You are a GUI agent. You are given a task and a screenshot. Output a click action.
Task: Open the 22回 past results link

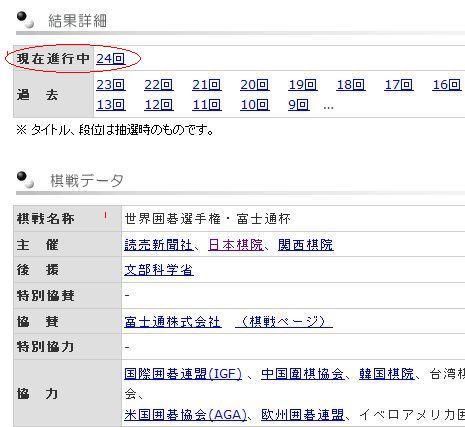pos(159,85)
